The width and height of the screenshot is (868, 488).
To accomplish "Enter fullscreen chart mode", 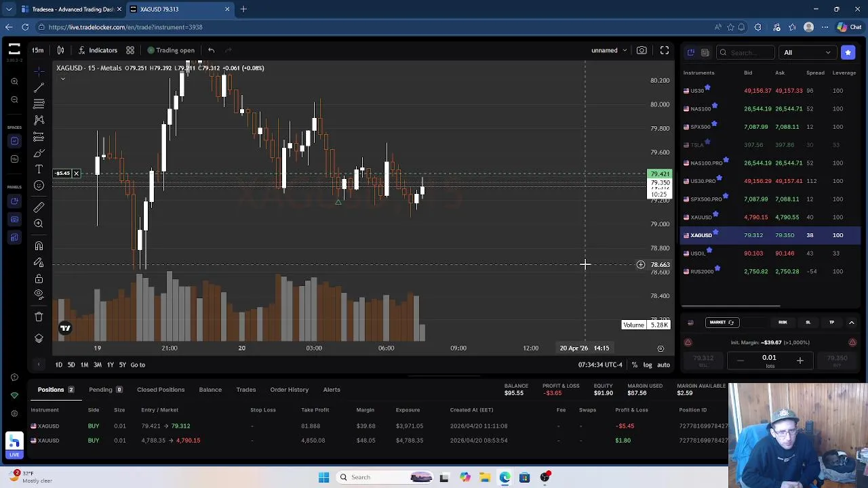I will coord(665,50).
